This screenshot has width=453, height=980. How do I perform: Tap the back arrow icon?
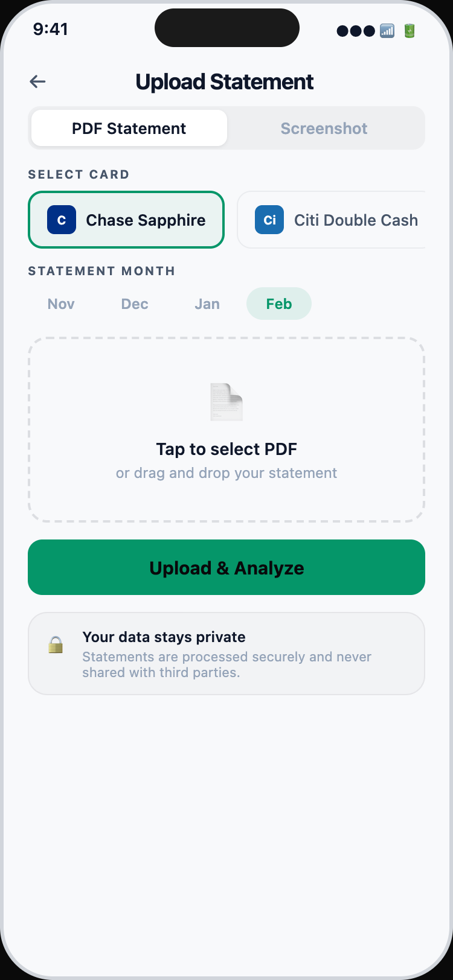coord(37,81)
